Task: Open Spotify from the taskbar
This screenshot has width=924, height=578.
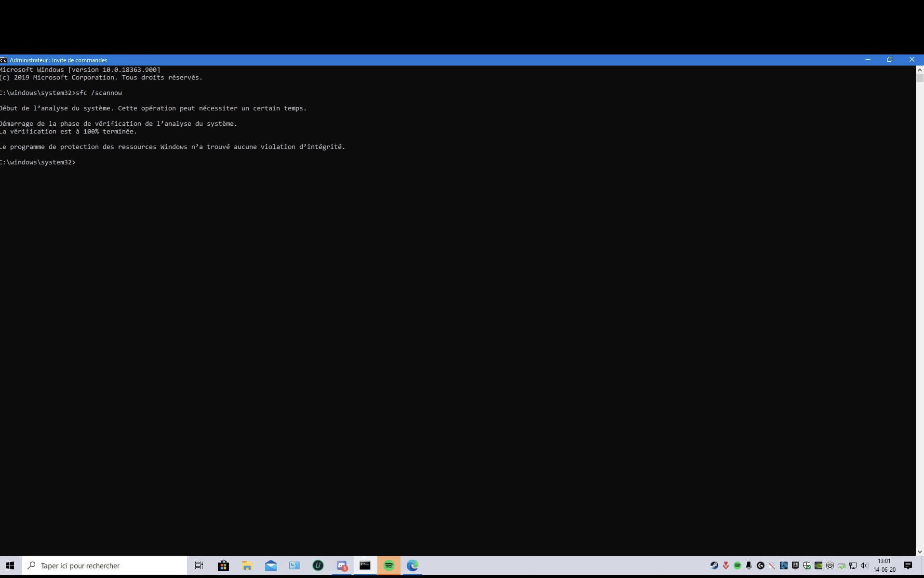Action: 388,565
